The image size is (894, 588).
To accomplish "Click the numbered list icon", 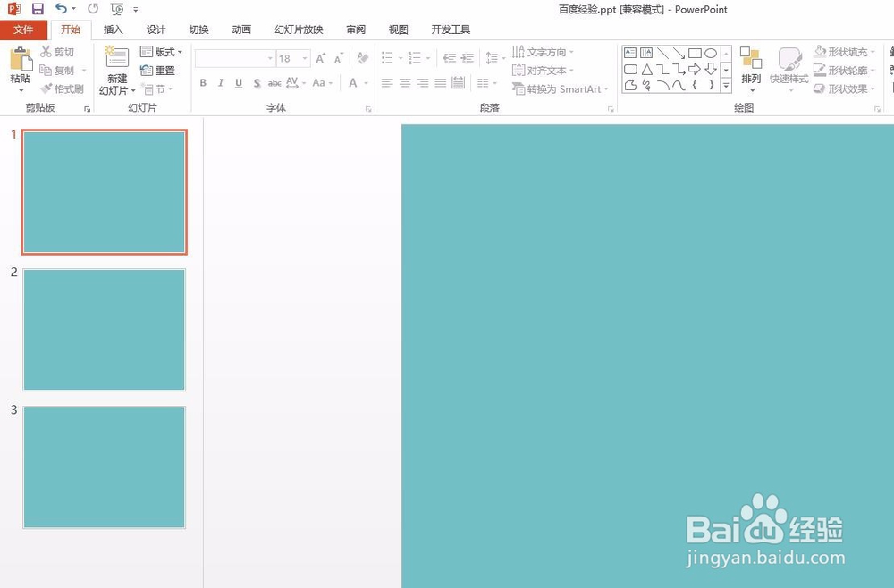I will click(x=415, y=57).
